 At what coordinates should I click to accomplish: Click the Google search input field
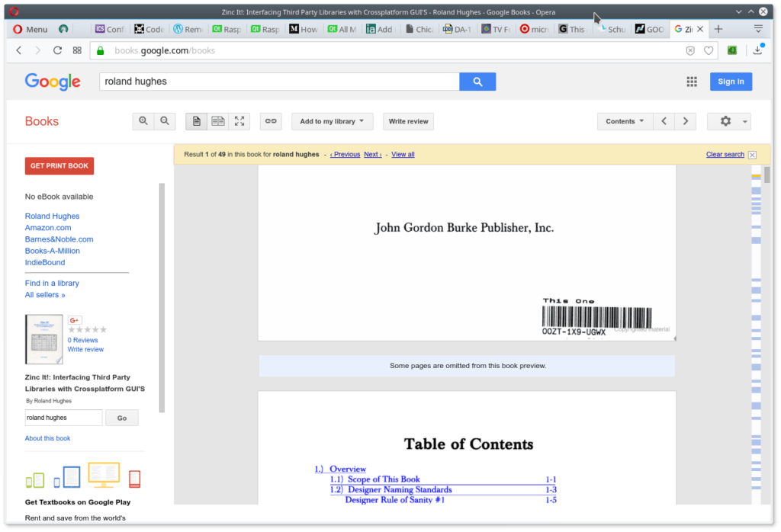279,82
